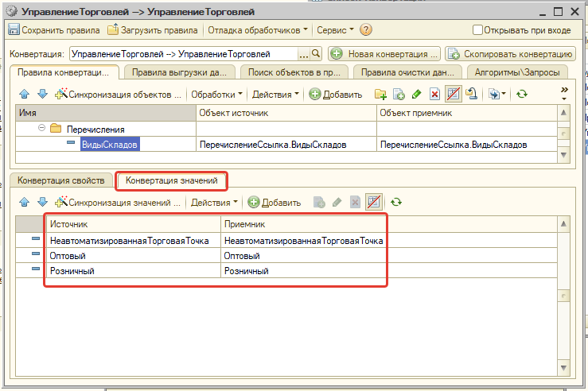Viewport: 588px width, 391px height.
Task: Click scroll down arrow in rules table
Action: pyautogui.click(x=563, y=155)
